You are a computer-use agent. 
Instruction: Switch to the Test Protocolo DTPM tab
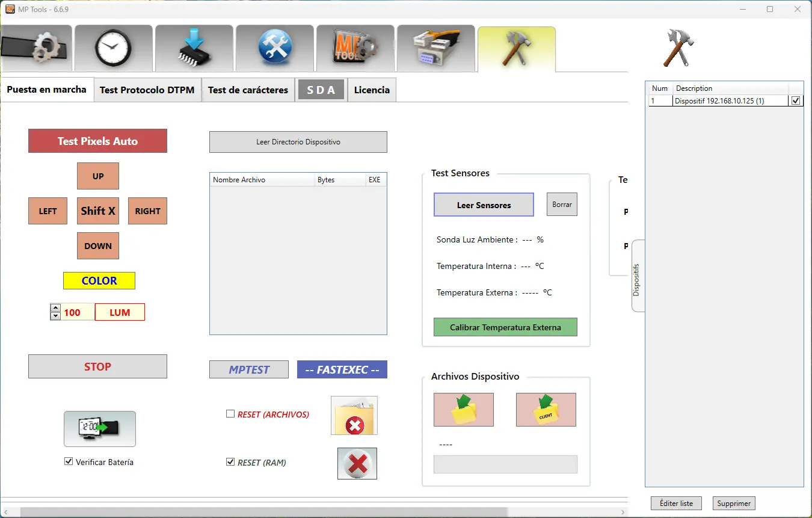(x=147, y=90)
